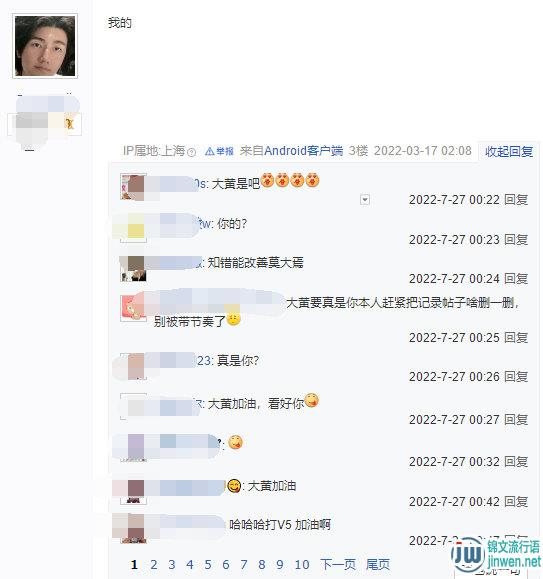
Task: Click the badge icon under poster's username
Action: [x=69, y=123]
